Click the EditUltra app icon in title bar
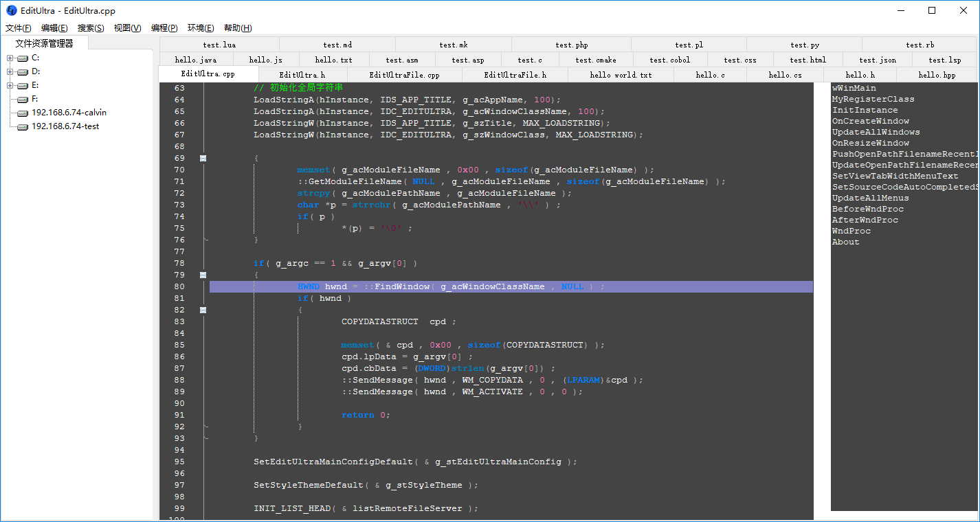Screen dimensions: 980x522 coord(12,10)
